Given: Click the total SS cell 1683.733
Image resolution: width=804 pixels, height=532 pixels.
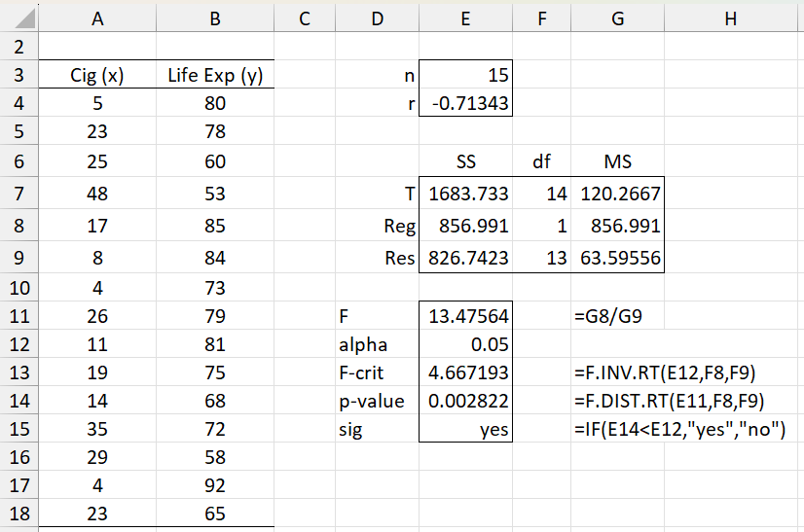Looking at the screenshot, I should click(466, 195).
